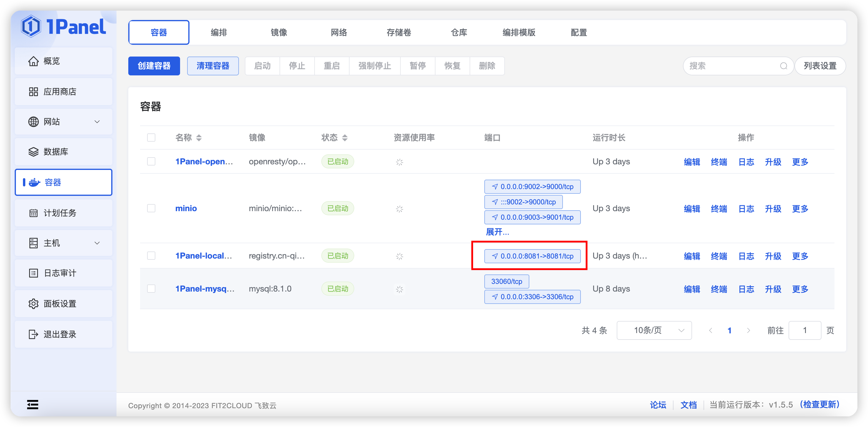868x427 pixels.
Task: Sort by 名称 column arrows
Action: click(x=199, y=138)
